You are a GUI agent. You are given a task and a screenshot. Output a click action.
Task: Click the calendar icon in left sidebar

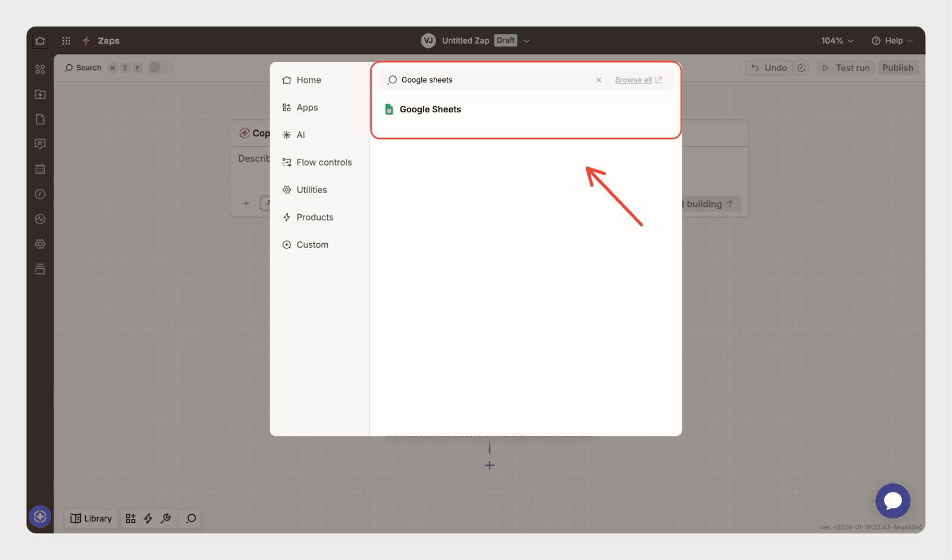coord(40,169)
